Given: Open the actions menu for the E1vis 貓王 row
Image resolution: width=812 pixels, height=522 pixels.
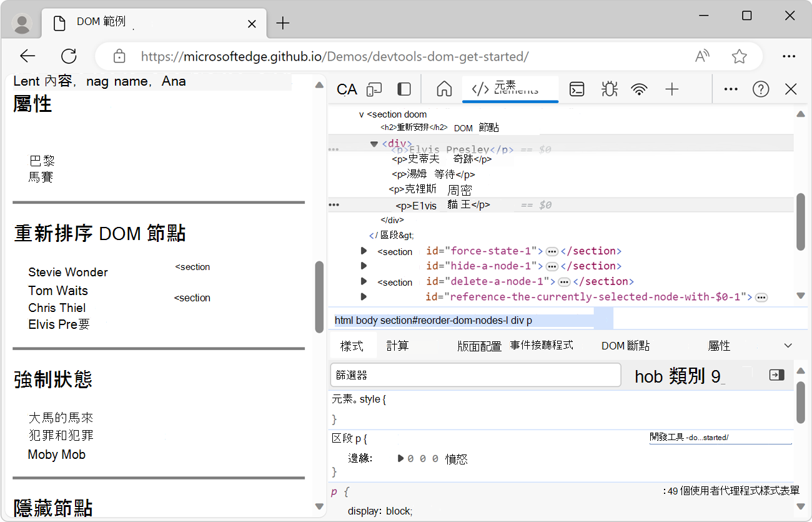Looking at the screenshot, I should (334, 205).
